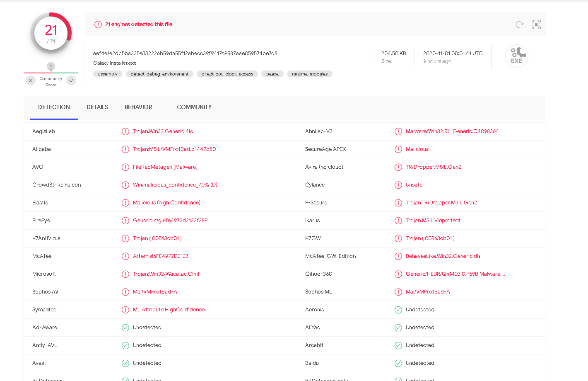
Task: Click the 'Sophos AV' engine name
Action: (x=45, y=292)
